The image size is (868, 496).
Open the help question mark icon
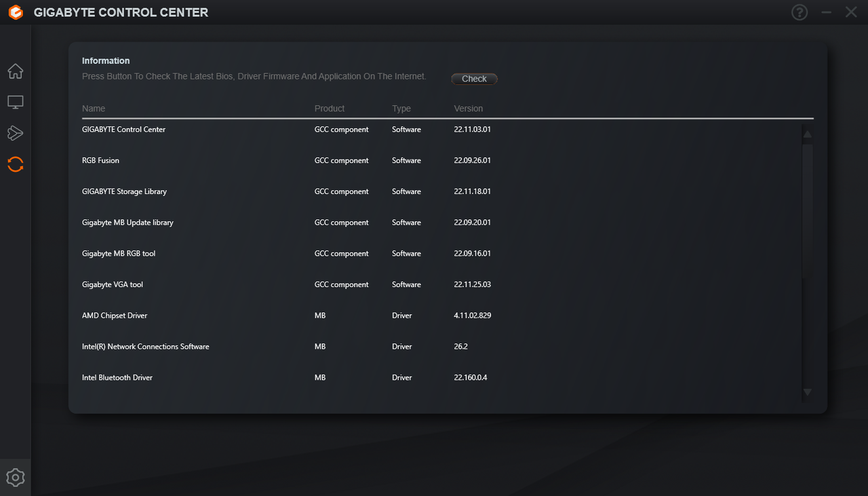tap(800, 12)
